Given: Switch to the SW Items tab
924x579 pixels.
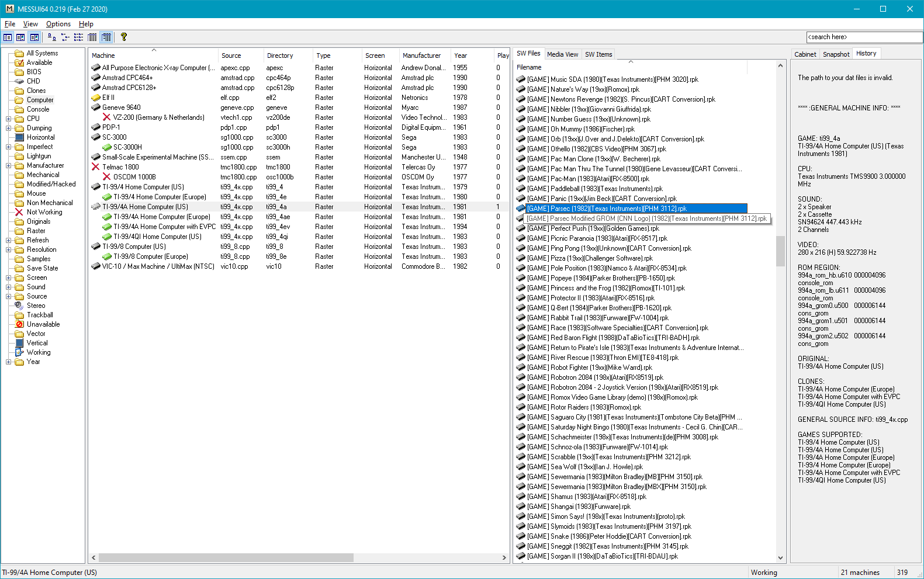Looking at the screenshot, I should coord(598,54).
